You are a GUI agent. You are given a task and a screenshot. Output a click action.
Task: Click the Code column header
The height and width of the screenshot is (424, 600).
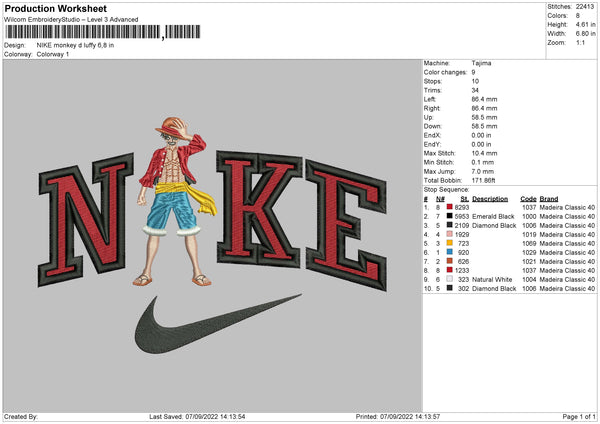pyautogui.click(x=528, y=199)
